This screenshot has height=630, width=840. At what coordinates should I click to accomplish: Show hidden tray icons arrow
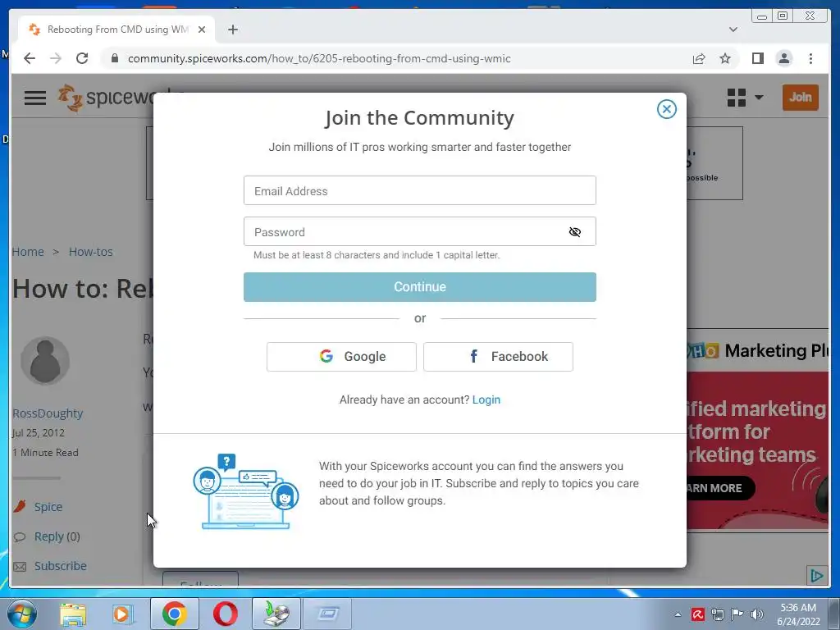678,614
